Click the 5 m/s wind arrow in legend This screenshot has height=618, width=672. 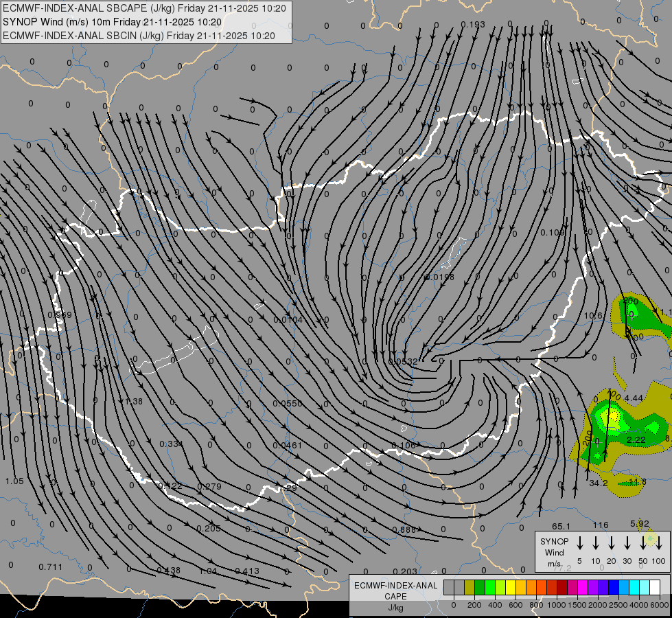579,543
